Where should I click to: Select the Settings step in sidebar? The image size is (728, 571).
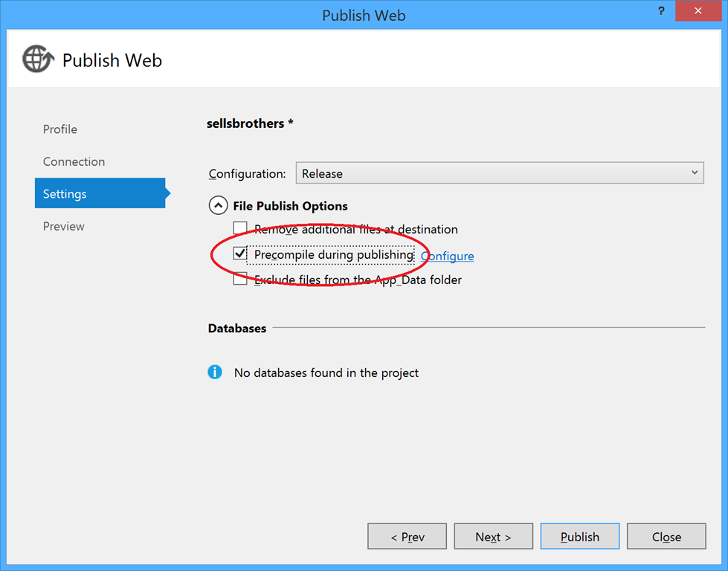coord(100,193)
